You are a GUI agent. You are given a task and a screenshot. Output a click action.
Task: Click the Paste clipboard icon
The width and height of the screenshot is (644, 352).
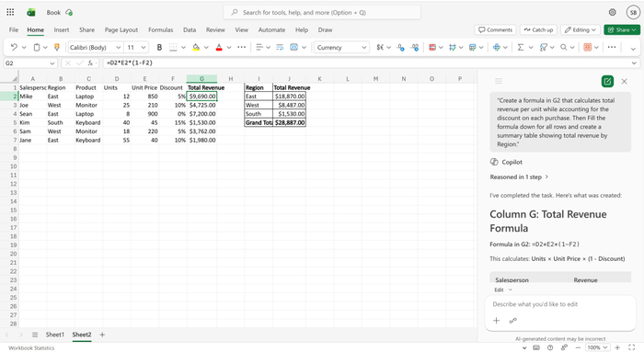pos(37,47)
